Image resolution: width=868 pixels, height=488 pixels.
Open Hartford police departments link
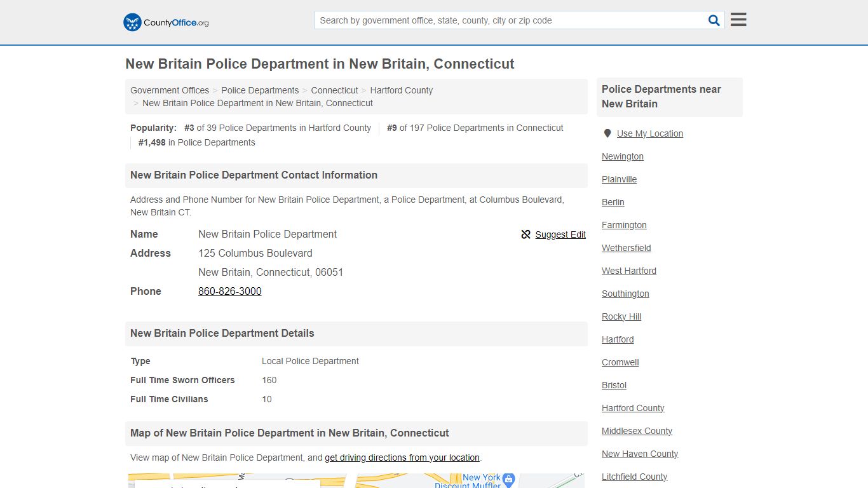pos(618,339)
